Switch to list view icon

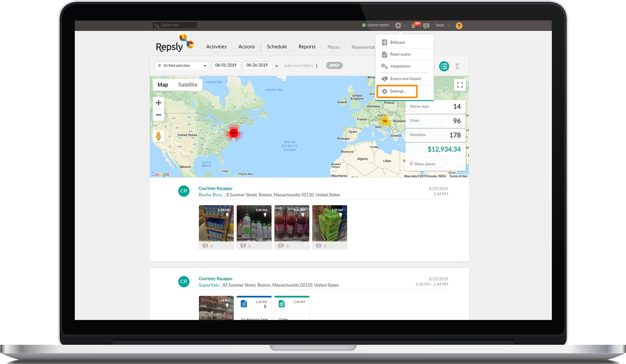point(444,66)
